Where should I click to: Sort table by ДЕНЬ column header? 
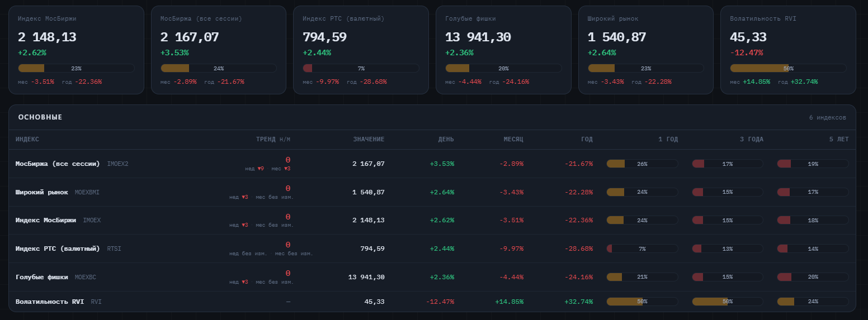[x=446, y=140]
